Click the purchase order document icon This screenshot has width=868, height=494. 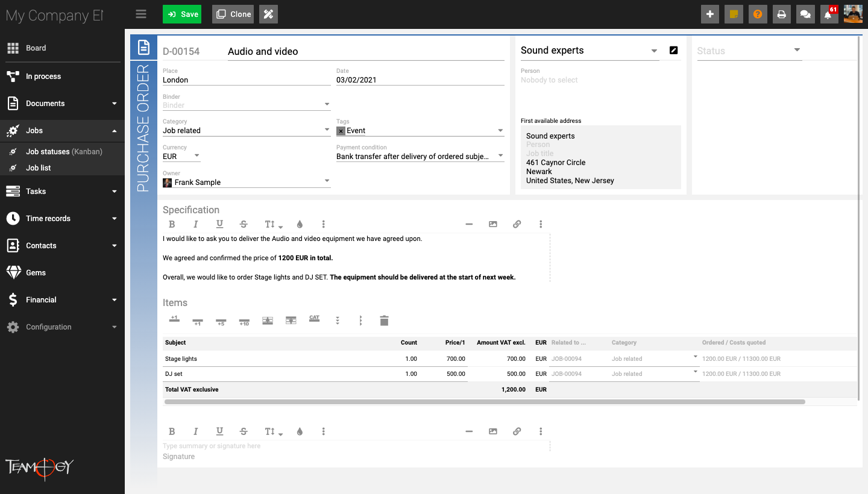click(x=143, y=47)
